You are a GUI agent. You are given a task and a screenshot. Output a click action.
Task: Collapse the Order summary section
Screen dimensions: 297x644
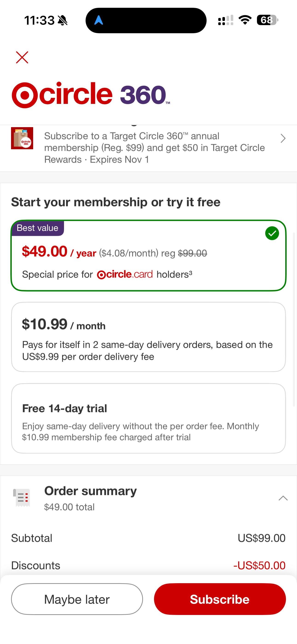coord(283,498)
